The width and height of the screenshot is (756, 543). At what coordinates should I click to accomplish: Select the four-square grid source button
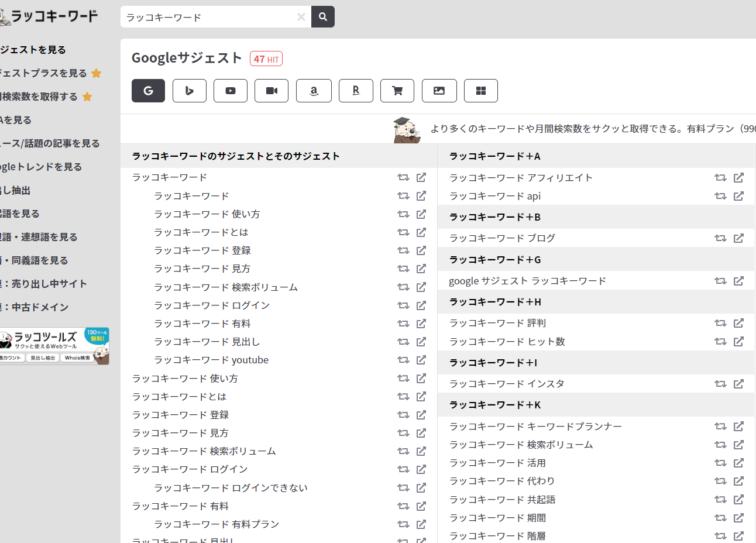pyautogui.click(x=481, y=91)
